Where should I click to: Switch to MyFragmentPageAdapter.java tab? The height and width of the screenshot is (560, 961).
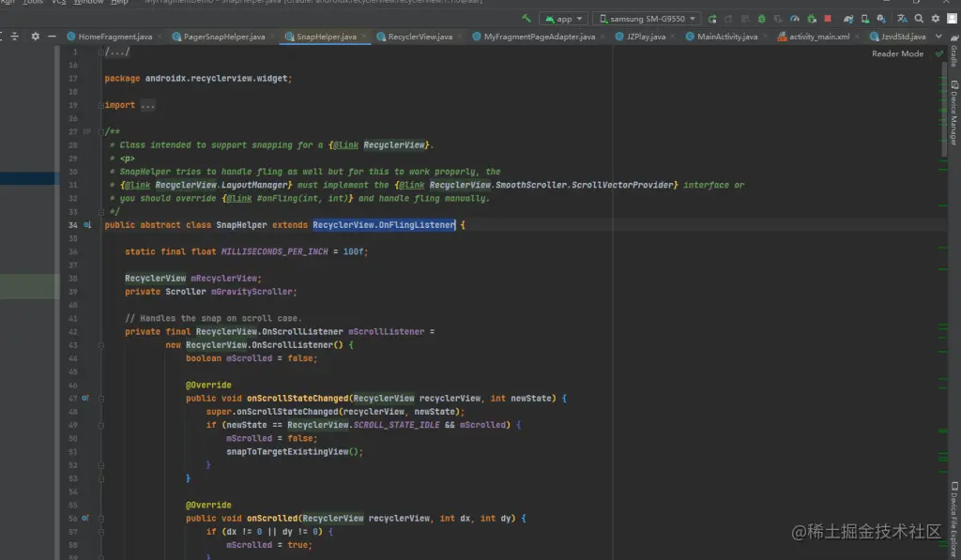click(540, 37)
